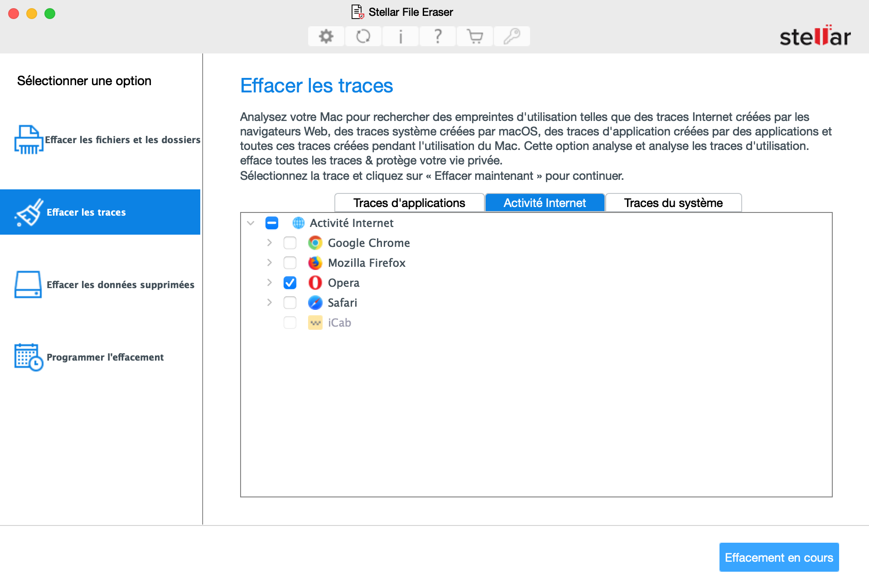The width and height of the screenshot is (869, 588).
Task: Open Effacer les fichiers et les dossiers
Action: (x=100, y=140)
